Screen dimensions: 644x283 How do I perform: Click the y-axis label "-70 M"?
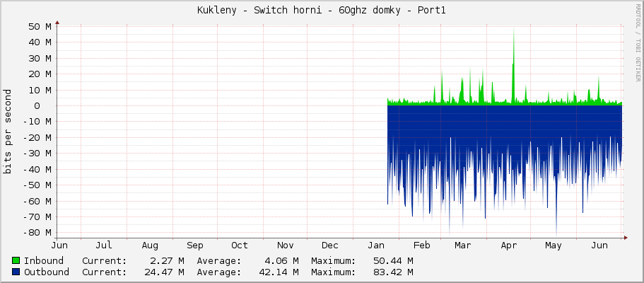click(37, 216)
